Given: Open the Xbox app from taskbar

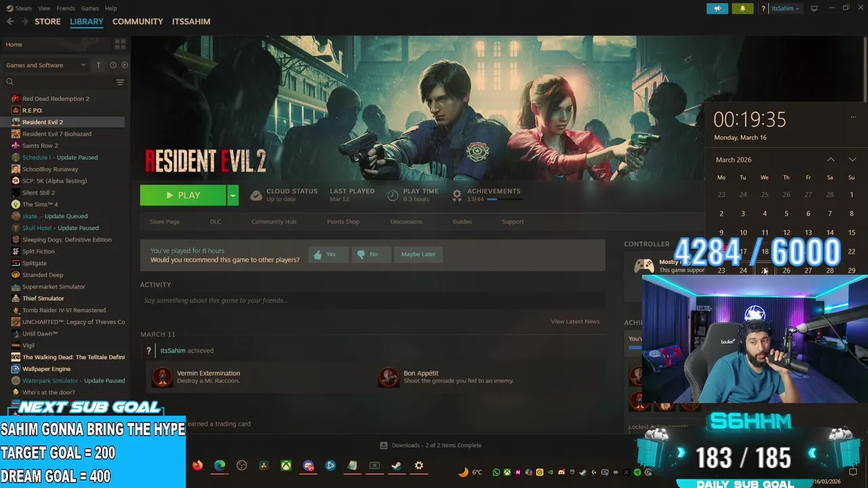Looking at the screenshot, I should pos(287,466).
